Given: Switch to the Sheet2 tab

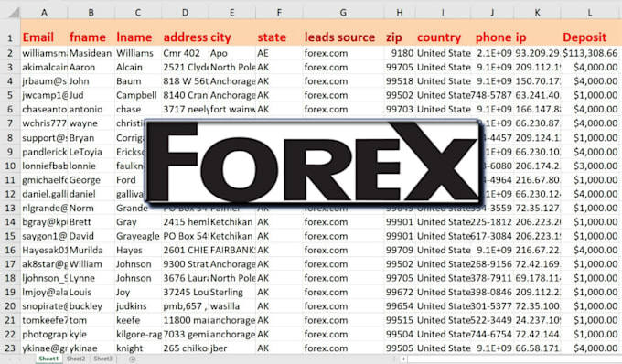Looking at the screenshot, I should click(76, 359).
